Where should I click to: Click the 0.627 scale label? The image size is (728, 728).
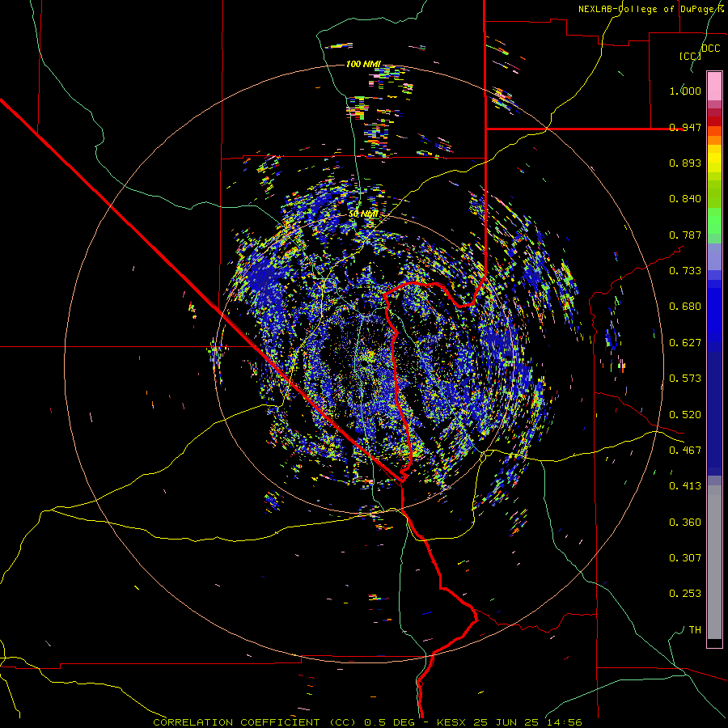[685, 343]
